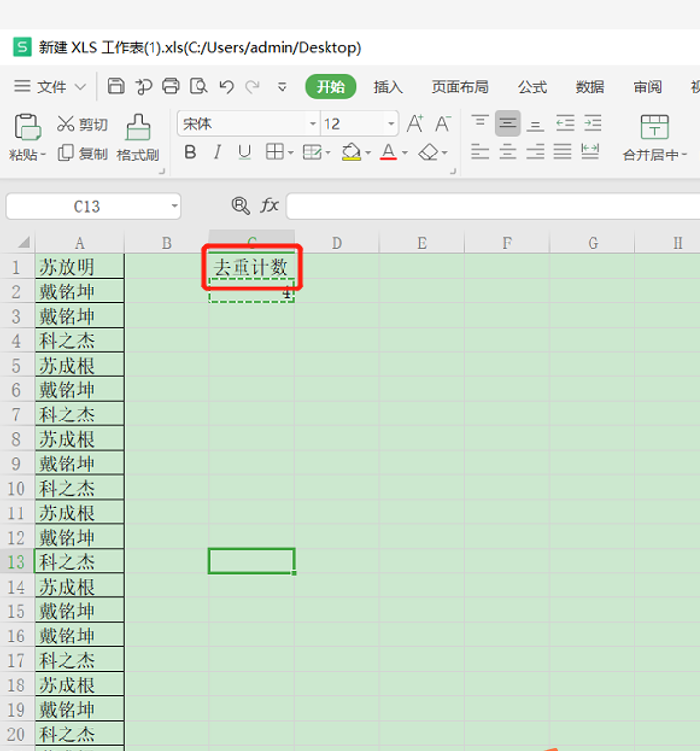The image size is (700, 751).
Task: Center text horizontally
Action: point(507,153)
